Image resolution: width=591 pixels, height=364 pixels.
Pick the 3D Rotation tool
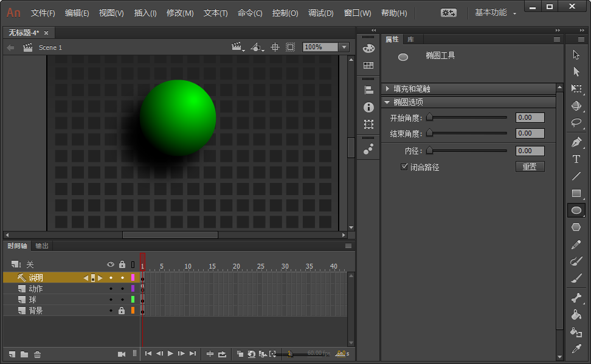coord(576,106)
